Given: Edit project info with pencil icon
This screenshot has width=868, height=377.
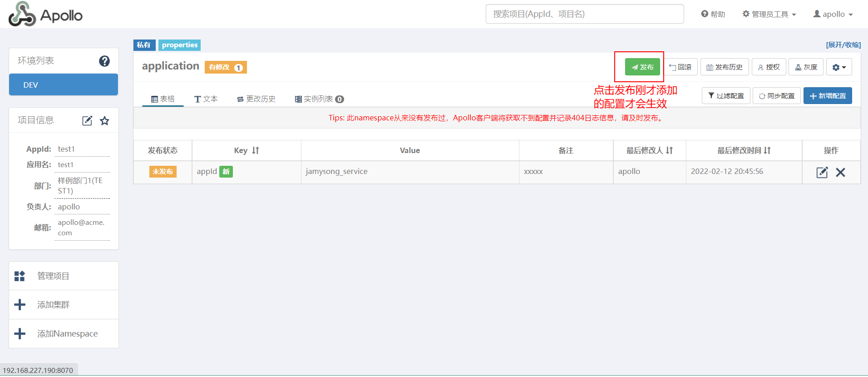Looking at the screenshot, I should click(87, 121).
